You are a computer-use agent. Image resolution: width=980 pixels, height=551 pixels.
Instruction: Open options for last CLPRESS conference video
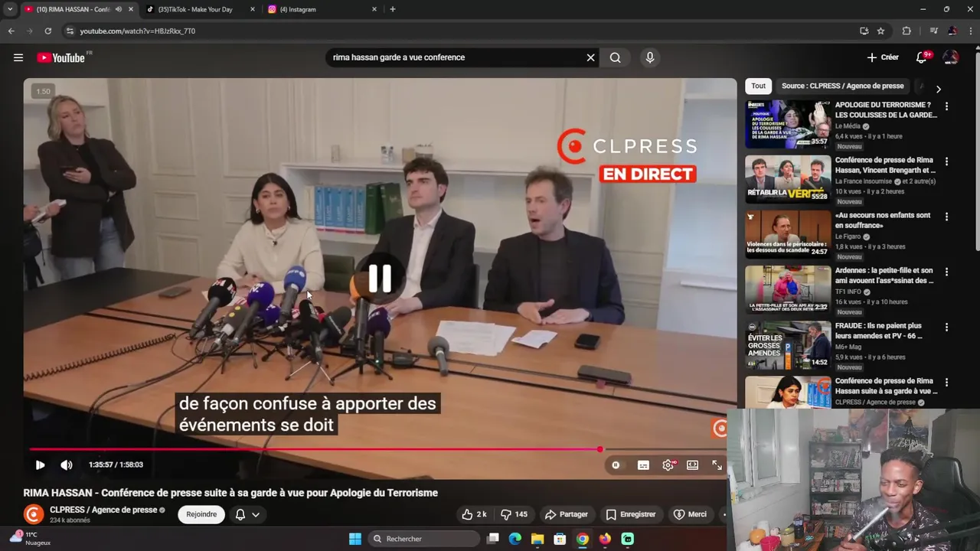pyautogui.click(x=946, y=382)
